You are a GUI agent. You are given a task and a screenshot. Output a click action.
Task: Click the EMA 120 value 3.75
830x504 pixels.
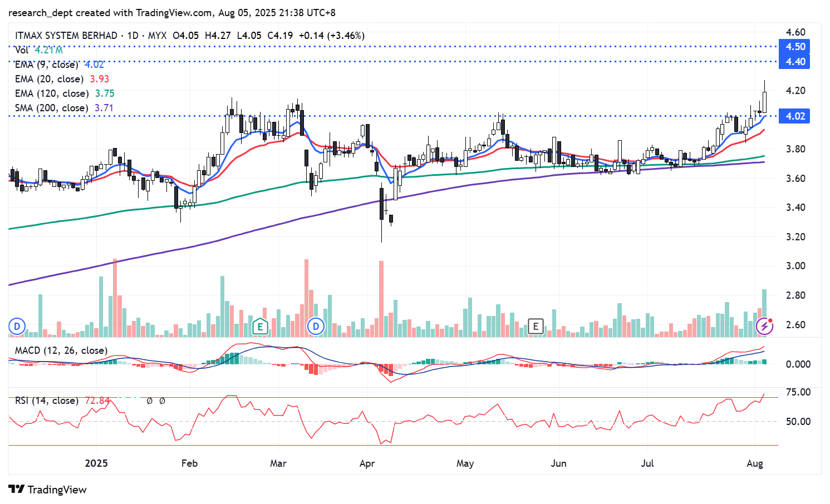tap(105, 93)
